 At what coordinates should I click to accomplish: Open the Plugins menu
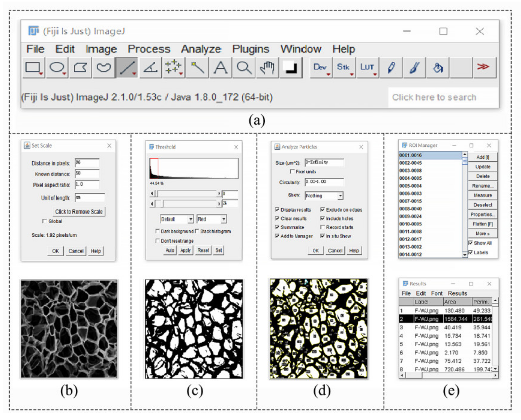(251, 49)
